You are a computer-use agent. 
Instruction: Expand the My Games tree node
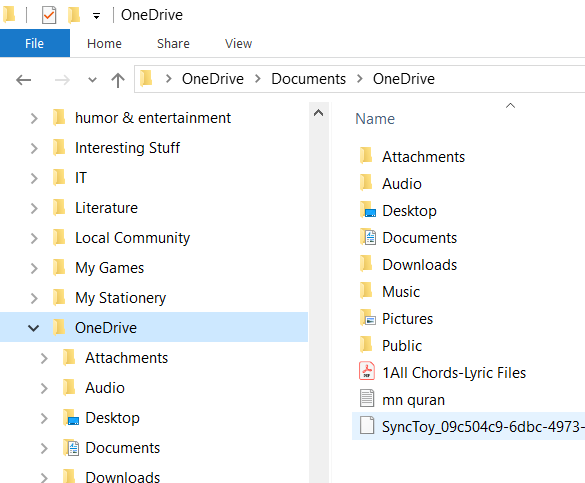pyautogui.click(x=34, y=268)
